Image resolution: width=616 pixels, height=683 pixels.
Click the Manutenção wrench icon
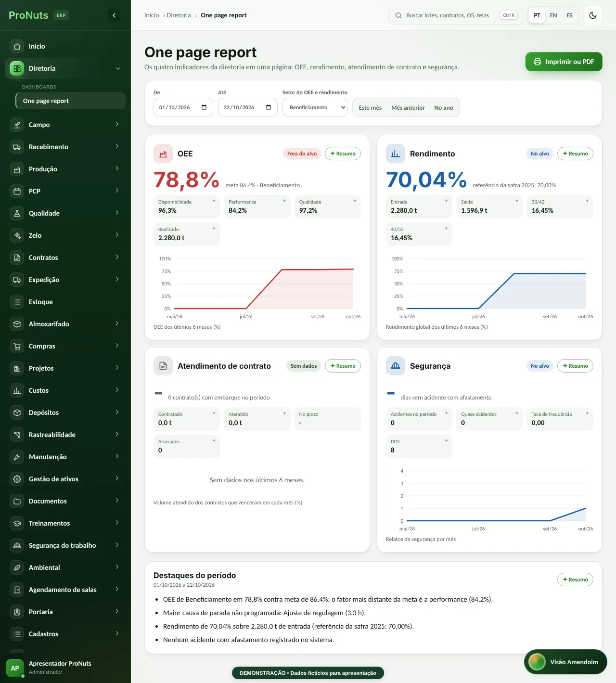pos(17,457)
